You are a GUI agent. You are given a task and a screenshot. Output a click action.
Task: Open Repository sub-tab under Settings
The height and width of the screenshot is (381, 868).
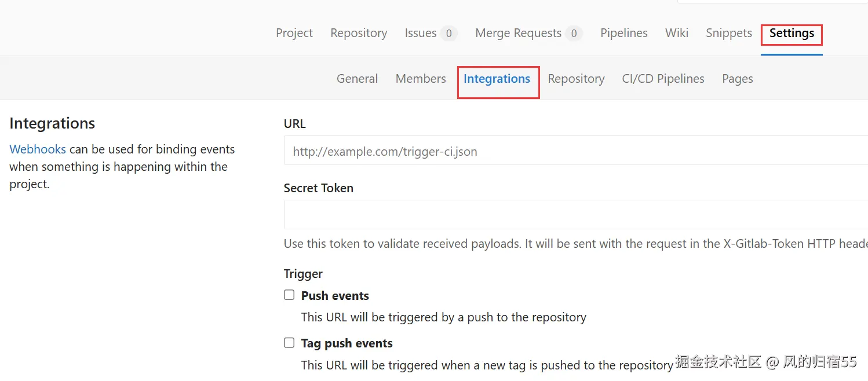(576, 79)
